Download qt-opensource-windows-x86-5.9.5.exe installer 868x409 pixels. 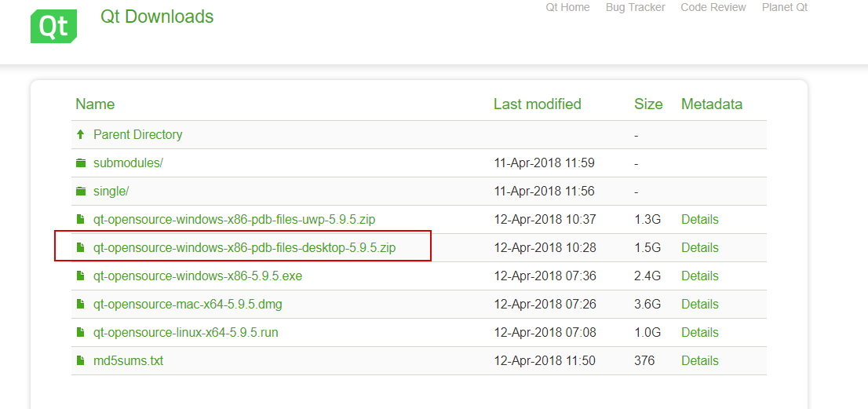tap(198, 276)
